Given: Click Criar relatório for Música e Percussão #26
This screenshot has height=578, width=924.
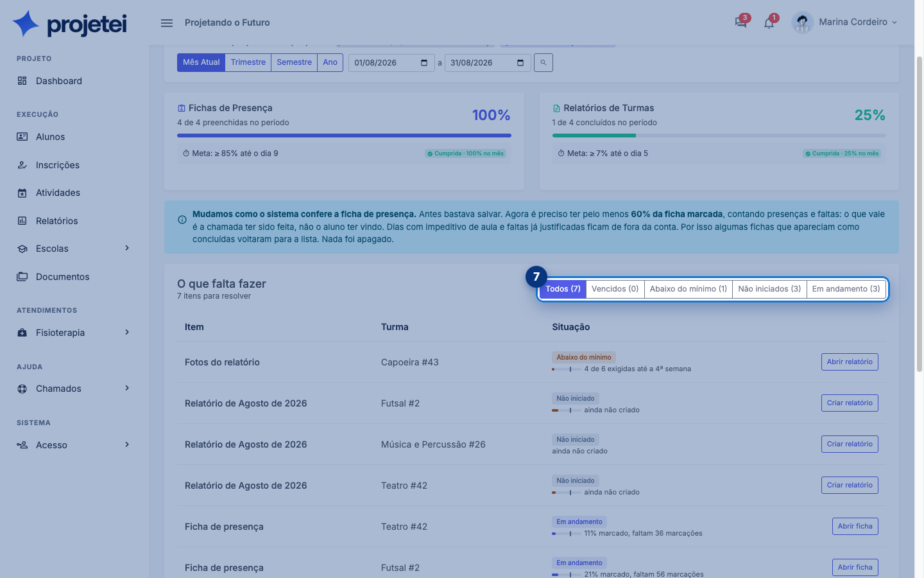Looking at the screenshot, I should [x=850, y=444].
